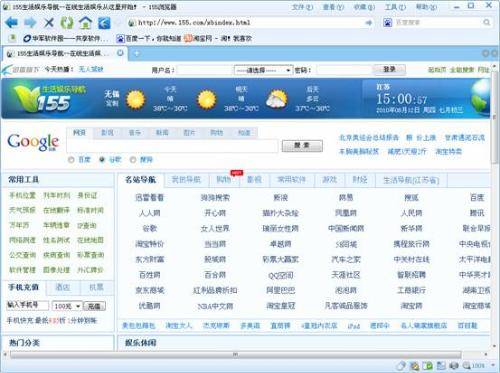Go back with the blue back arrow
The image size is (500, 373).
11,23
